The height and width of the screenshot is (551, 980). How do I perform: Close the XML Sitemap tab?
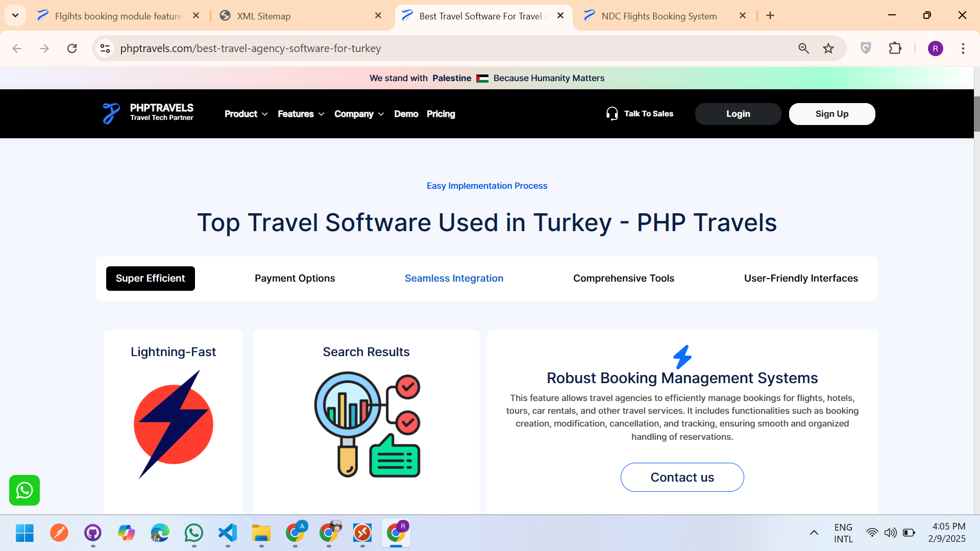click(378, 16)
